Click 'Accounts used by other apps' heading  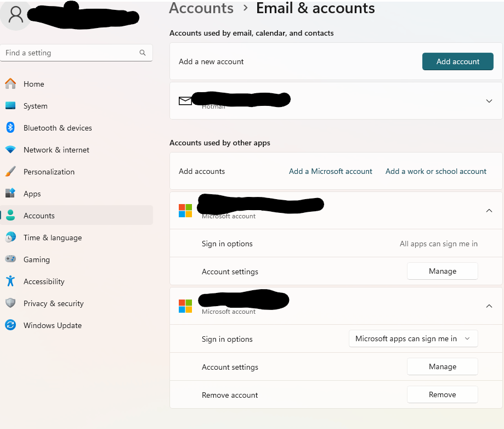tap(220, 143)
